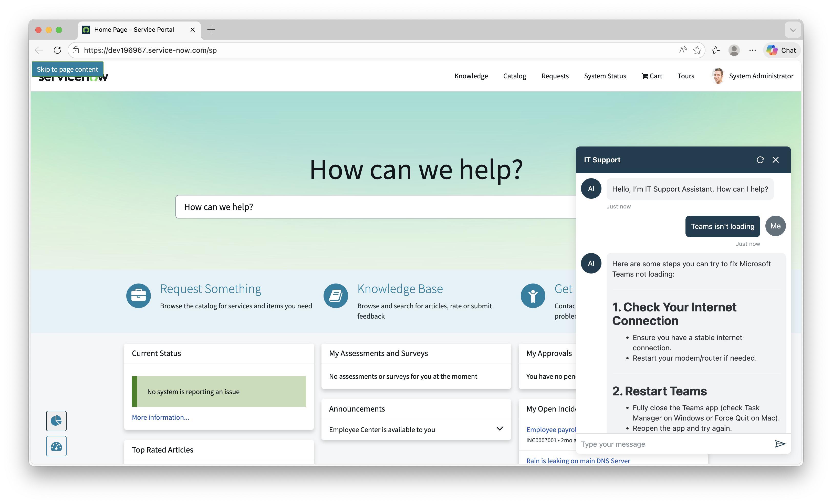This screenshot has height=504, width=832.
Task: Click the send message arrow icon
Action: [x=780, y=444]
